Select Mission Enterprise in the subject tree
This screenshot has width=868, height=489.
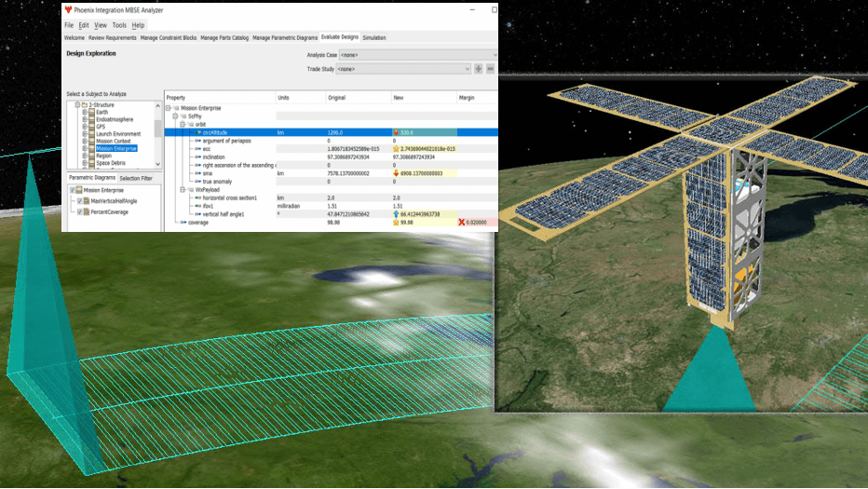(x=116, y=148)
